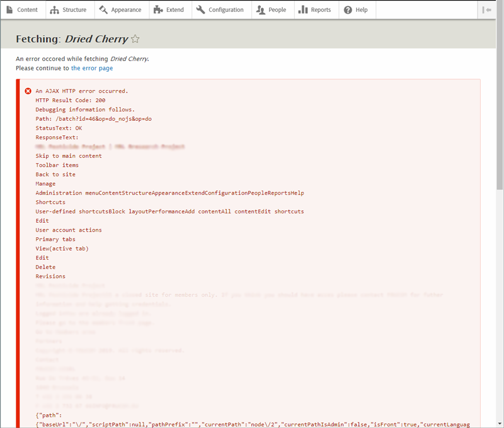Click the Back to site text in output
The height and width of the screenshot is (428, 504).
click(54, 174)
